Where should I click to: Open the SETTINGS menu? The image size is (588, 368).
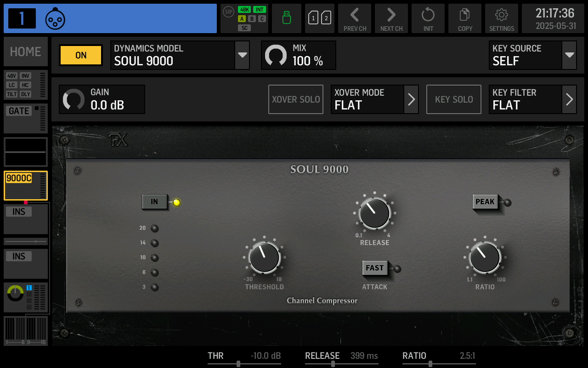tap(502, 18)
